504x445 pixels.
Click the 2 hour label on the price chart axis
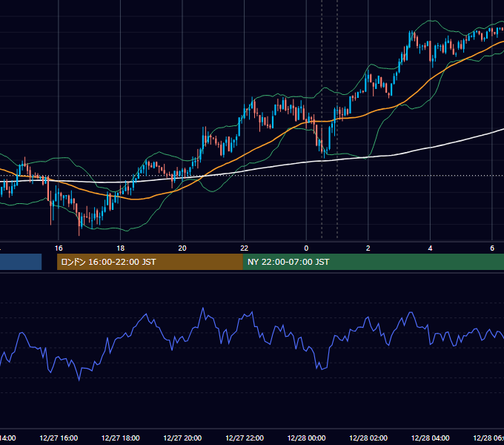coord(368,248)
